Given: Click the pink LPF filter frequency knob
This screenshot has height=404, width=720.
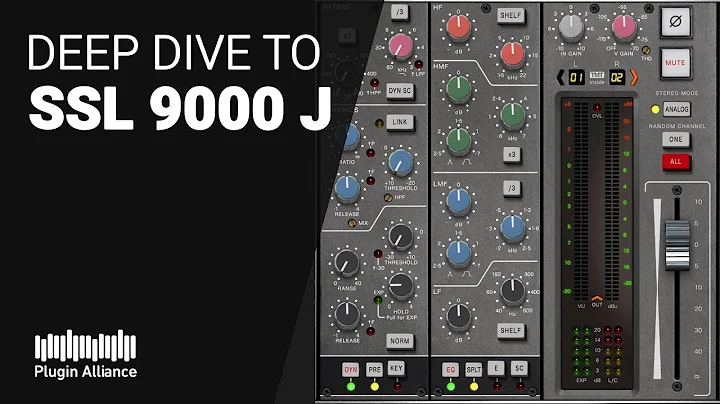Looking at the screenshot, I should 401,46.
